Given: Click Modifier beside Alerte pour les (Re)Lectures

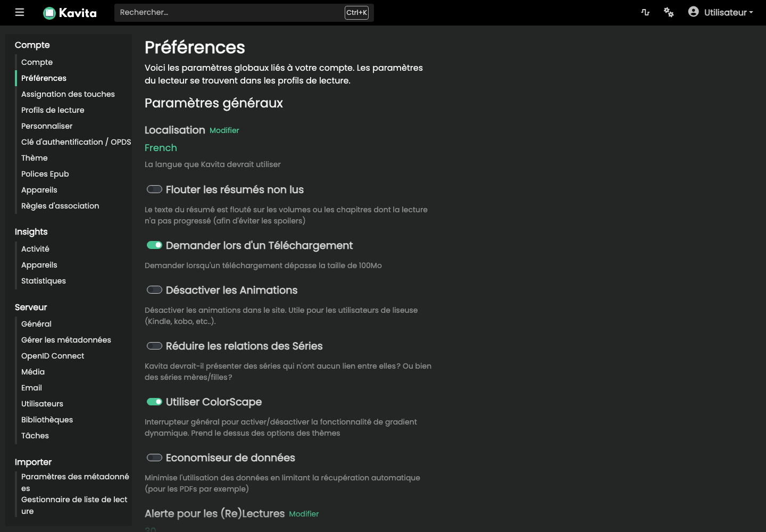Looking at the screenshot, I should pos(304,514).
